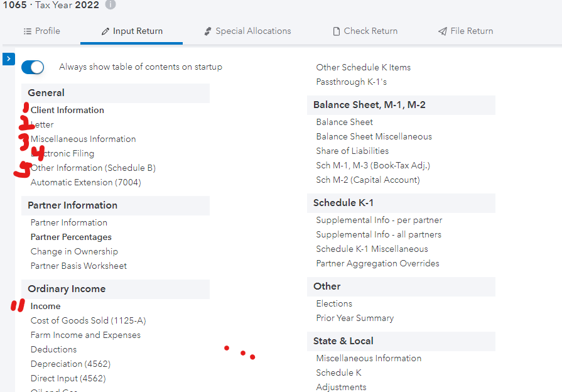Switch to the Special Allocations tab
The image size is (562, 392).
247,31
